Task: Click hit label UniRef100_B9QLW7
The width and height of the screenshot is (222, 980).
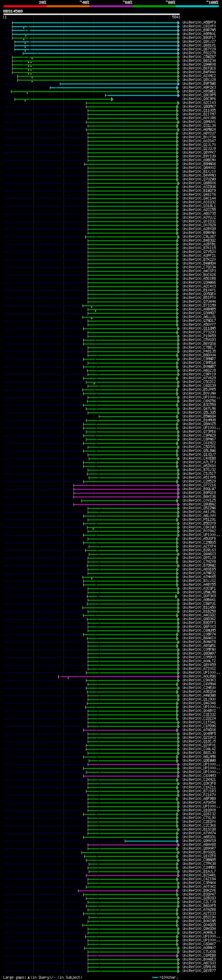Action: [199, 489]
